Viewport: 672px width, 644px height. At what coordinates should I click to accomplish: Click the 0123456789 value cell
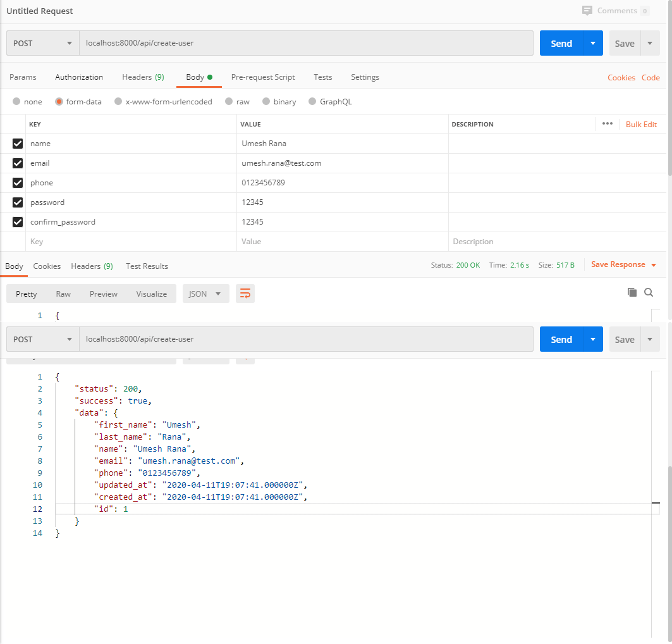[x=343, y=183]
